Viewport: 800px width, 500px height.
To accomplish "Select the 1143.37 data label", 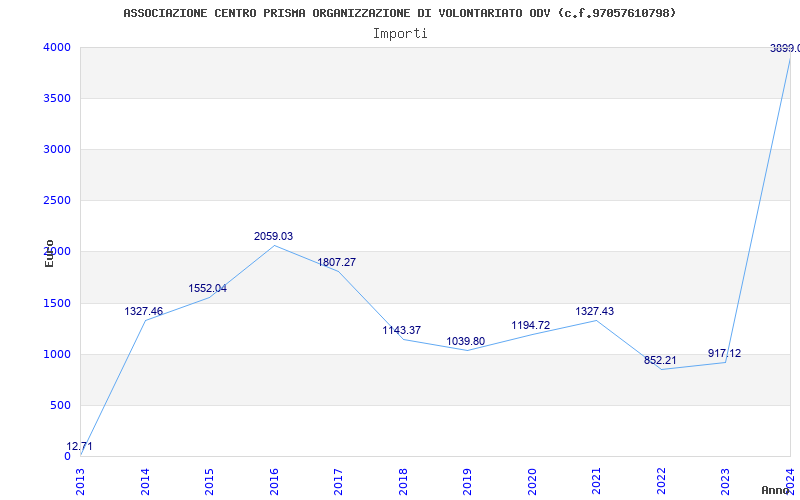I will click(402, 330).
